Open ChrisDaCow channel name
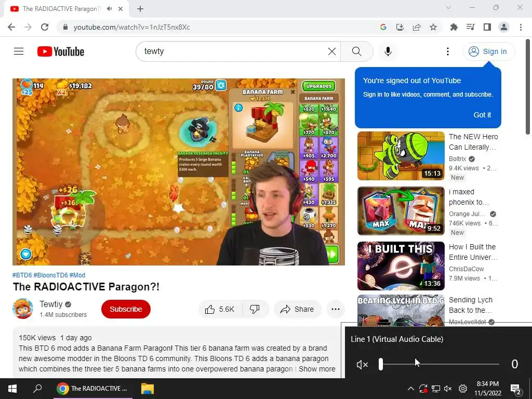The height and width of the screenshot is (399, 532). click(466, 269)
